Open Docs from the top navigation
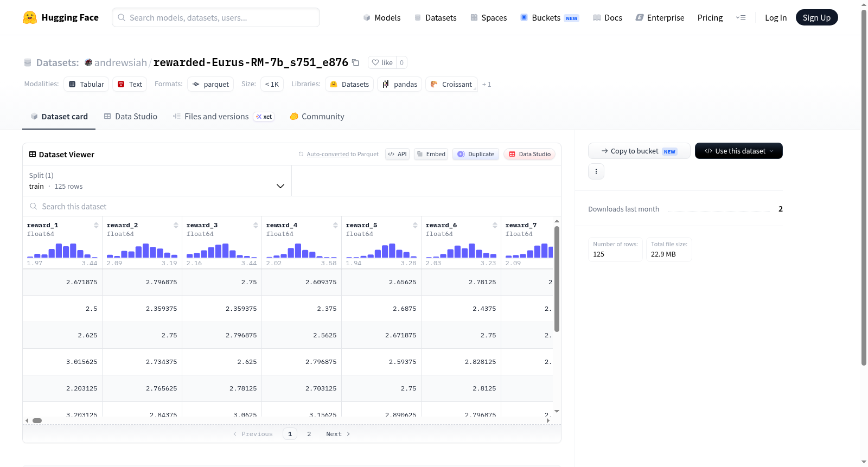The height and width of the screenshot is (467, 868). [x=608, y=17]
